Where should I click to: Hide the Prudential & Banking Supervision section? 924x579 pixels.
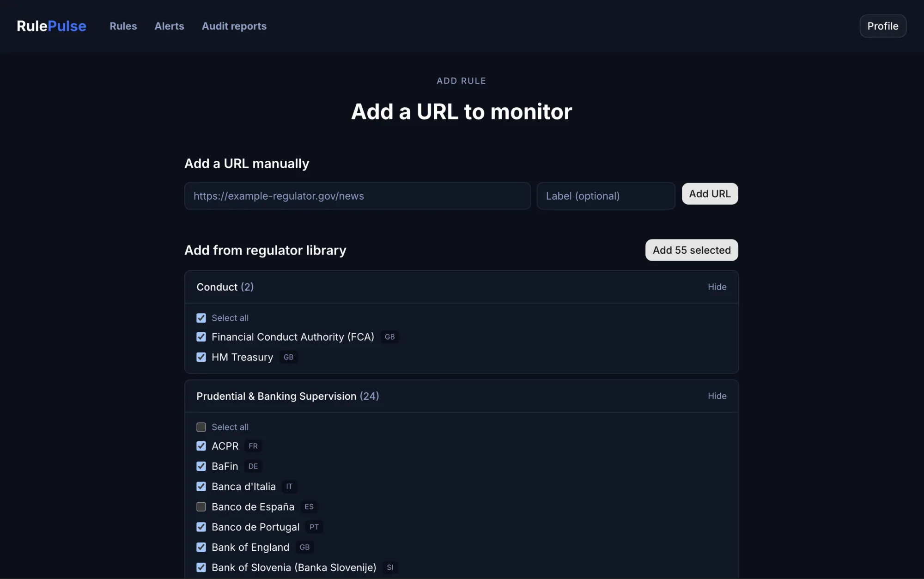tap(717, 396)
